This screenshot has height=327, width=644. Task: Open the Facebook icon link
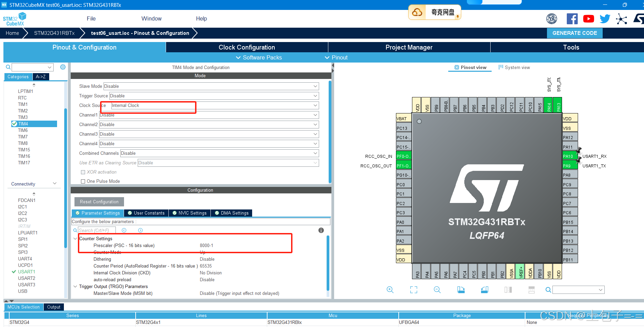tap(572, 19)
